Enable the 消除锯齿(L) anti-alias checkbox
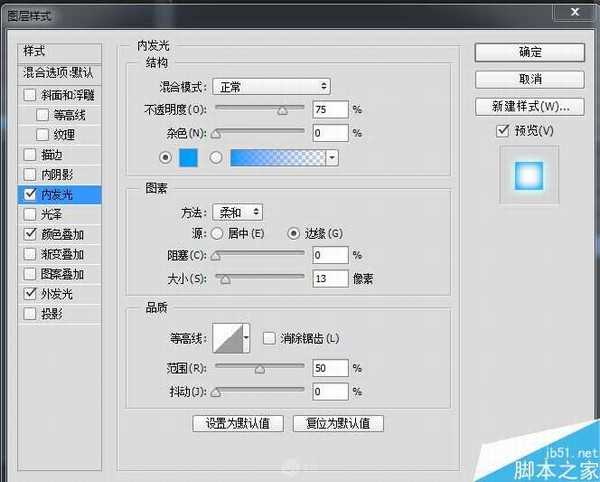Screen dimensions: 600x482 point(269,339)
